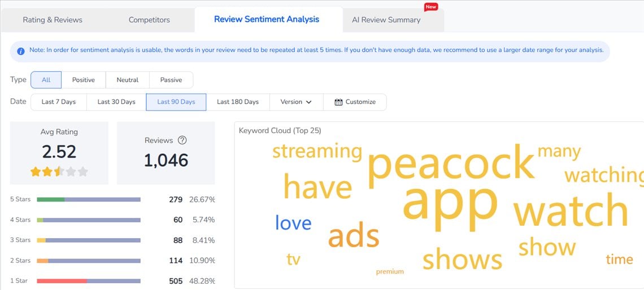Click the 5 Stars percentage 26.67%

202,200
